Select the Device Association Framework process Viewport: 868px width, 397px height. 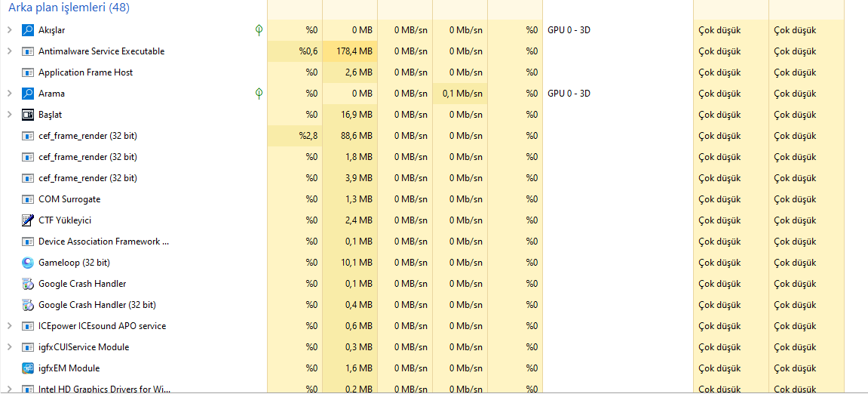103,242
